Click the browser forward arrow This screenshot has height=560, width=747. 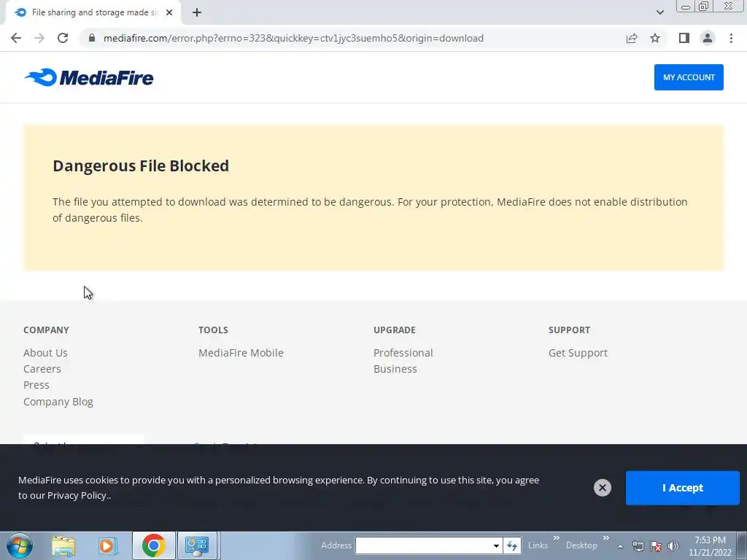tap(39, 38)
